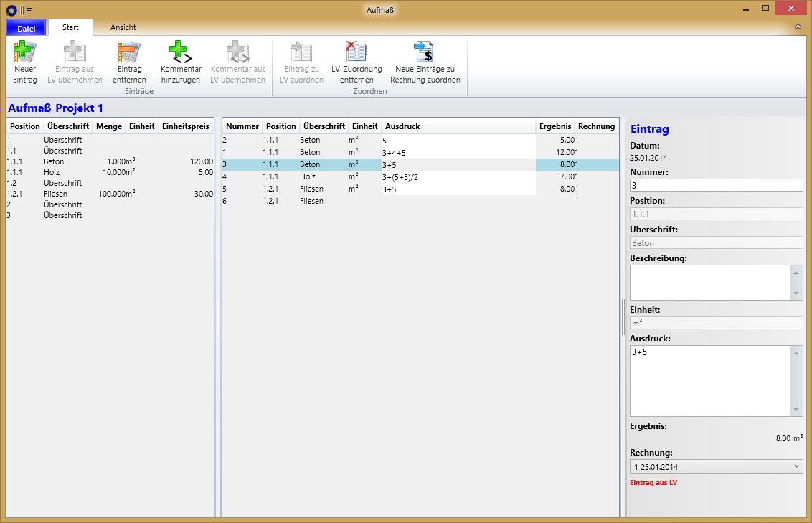Select LV row 2 Überschrift
This screenshot has height=523, width=812.
coord(110,204)
